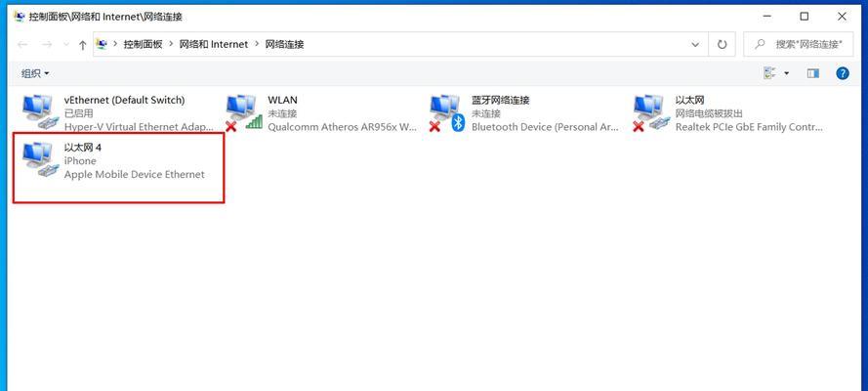Click the change view icon

coord(770,73)
